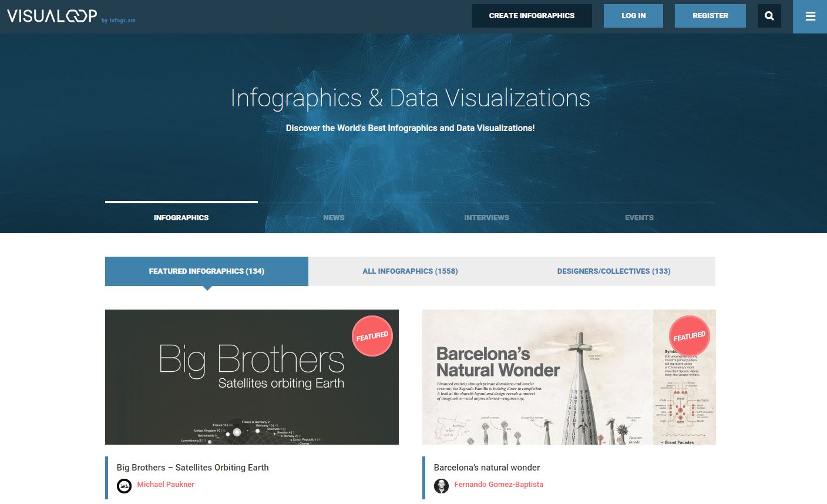This screenshot has height=504, width=827.
Task: Switch to the News tab
Action: coord(334,217)
